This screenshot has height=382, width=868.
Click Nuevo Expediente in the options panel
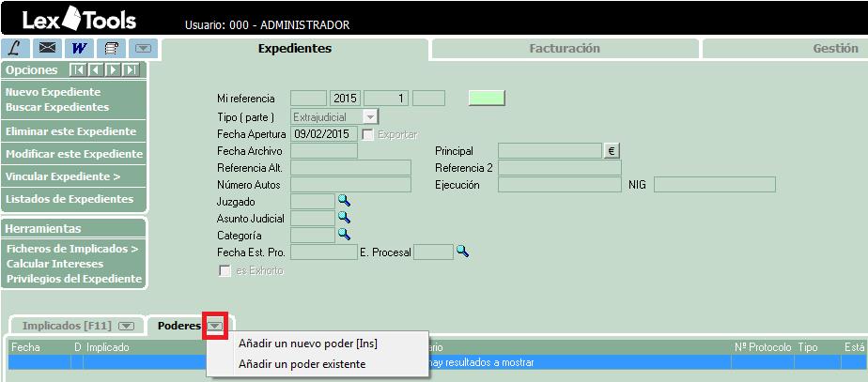(53, 92)
